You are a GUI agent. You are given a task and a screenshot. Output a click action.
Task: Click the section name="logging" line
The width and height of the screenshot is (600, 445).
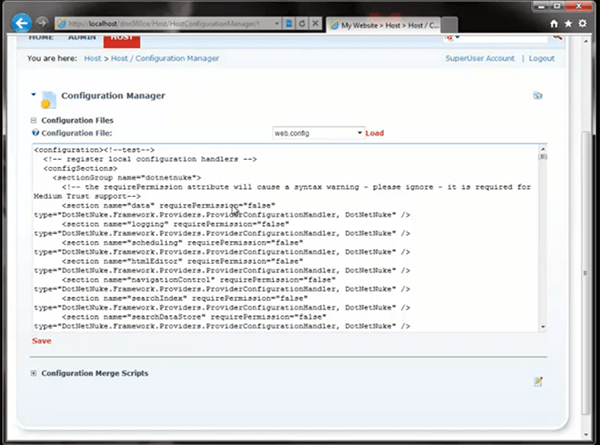[x=176, y=224]
